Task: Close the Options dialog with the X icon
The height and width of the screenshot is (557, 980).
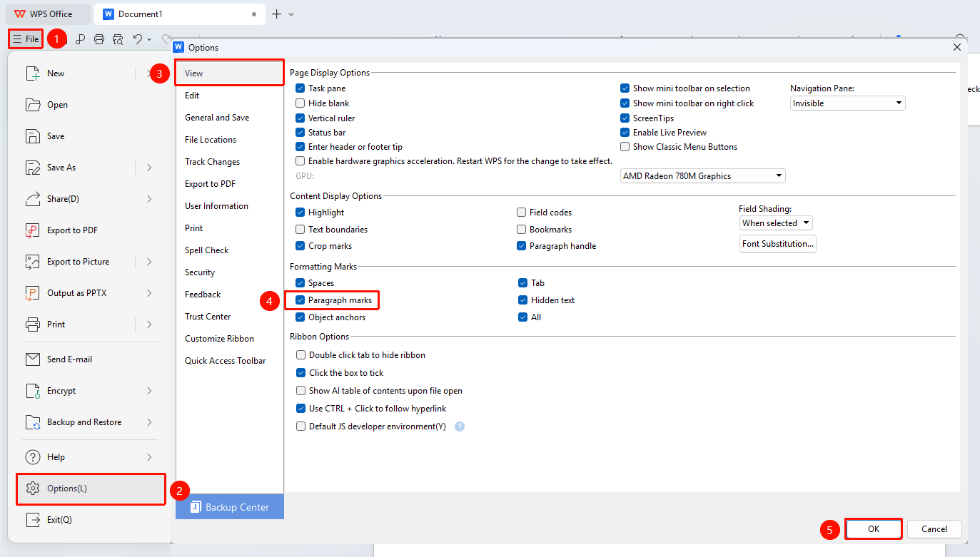Action: coord(957,47)
